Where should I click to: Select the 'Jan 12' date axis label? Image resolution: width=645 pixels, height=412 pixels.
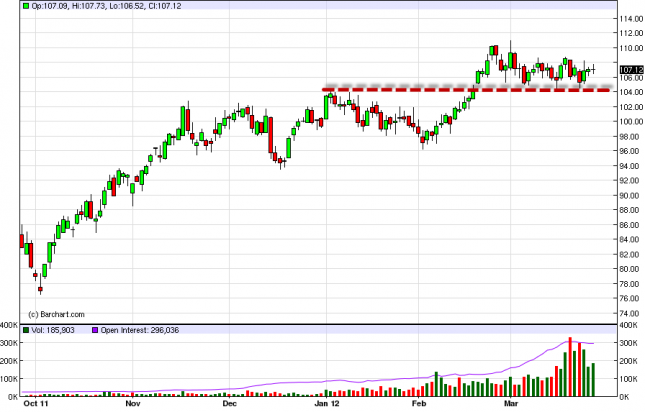[x=327, y=404]
